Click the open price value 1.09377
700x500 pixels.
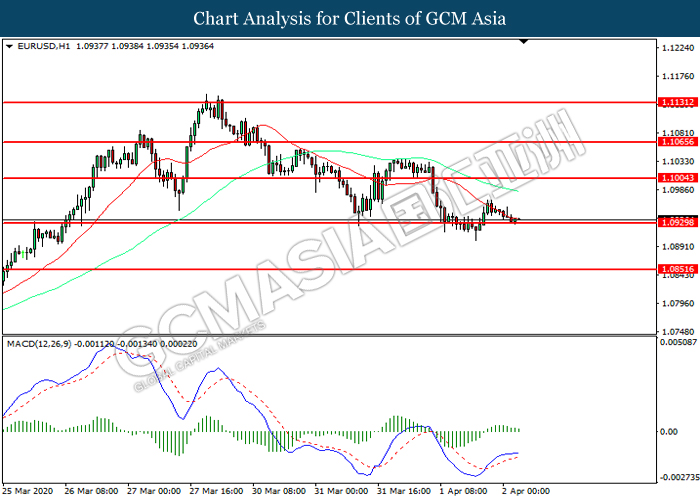pyautogui.click(x=92, y=46)
